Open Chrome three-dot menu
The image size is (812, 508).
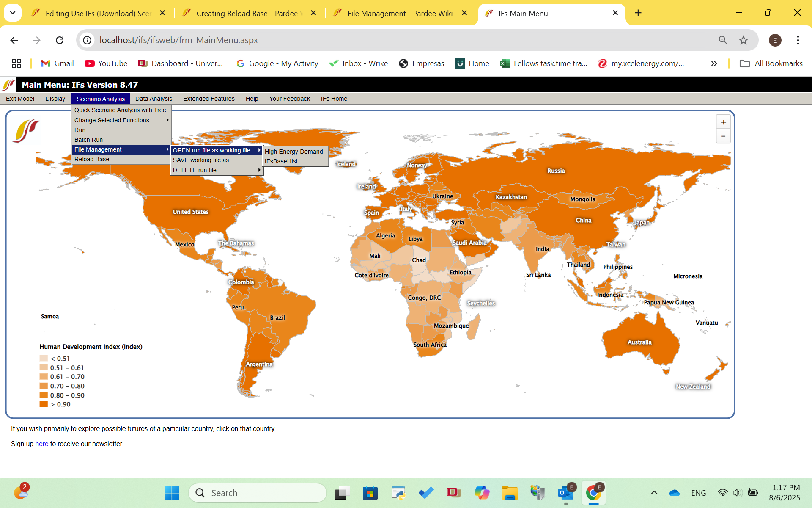(798, 40)
